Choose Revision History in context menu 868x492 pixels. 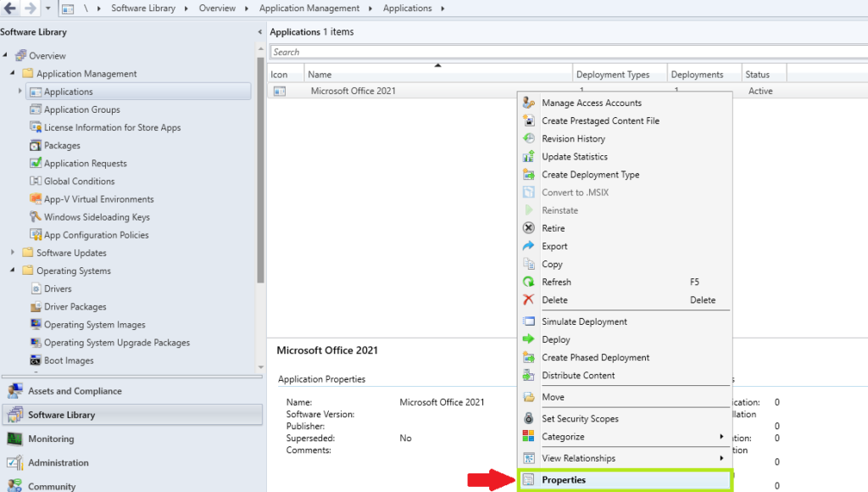tap(625, 138)
